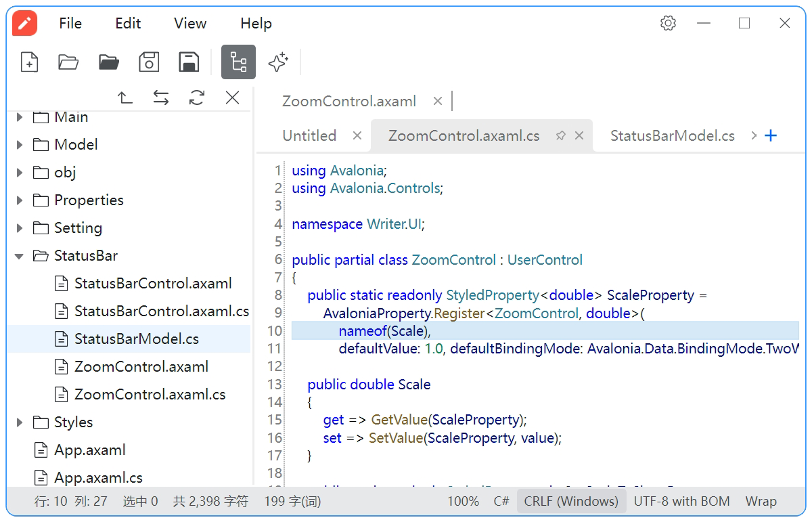Open StatusBarControl.axaml in the tree
Screen dimensions: 812x522
(153, 284)
